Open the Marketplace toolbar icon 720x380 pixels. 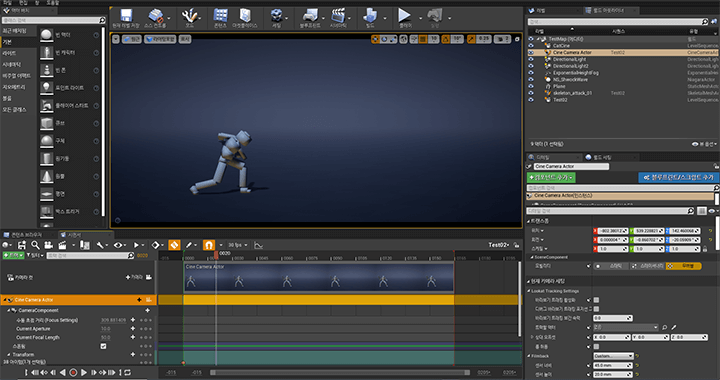[x=245, y=15]
